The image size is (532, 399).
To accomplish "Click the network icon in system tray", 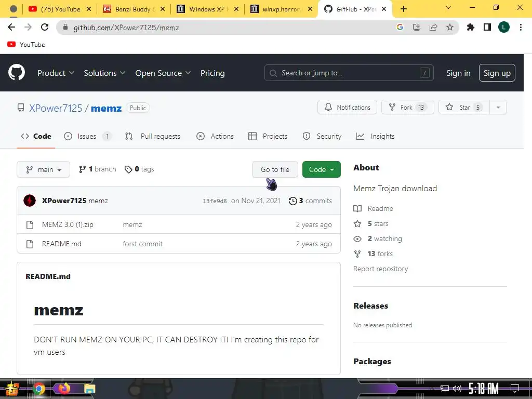I will [445, 389].
